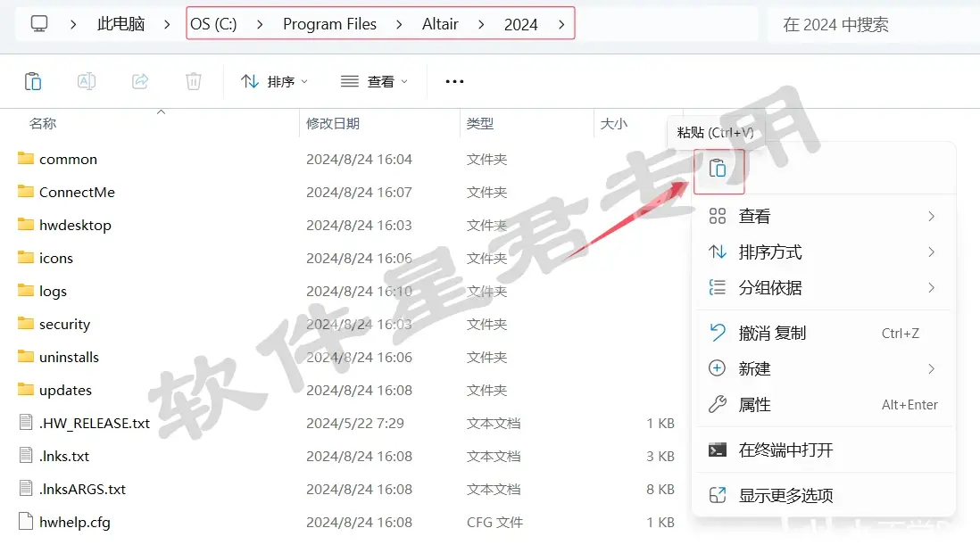Expand the chevron after 2024 in path
This screenshot has height=553, width=980.
click(x=561, y=24)
